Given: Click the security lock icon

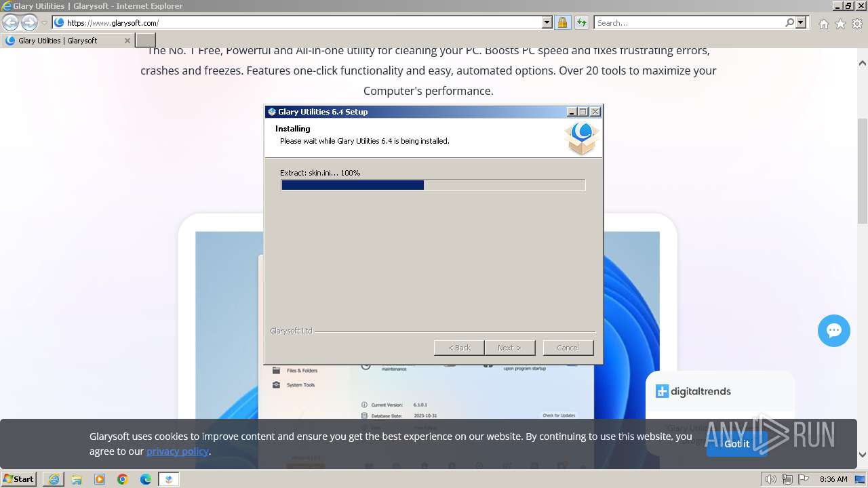Looking at the screenshot, I should pyautogui.click(x=562, y=22).
